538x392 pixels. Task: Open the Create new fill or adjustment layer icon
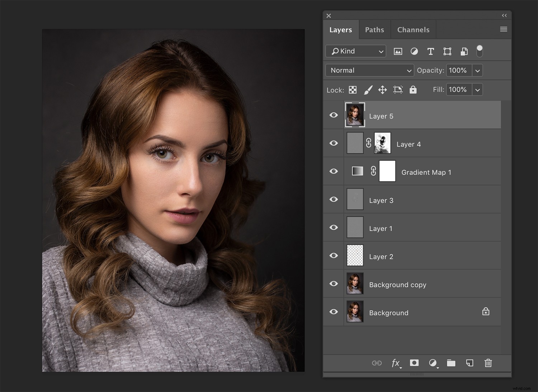pos(433,363)
